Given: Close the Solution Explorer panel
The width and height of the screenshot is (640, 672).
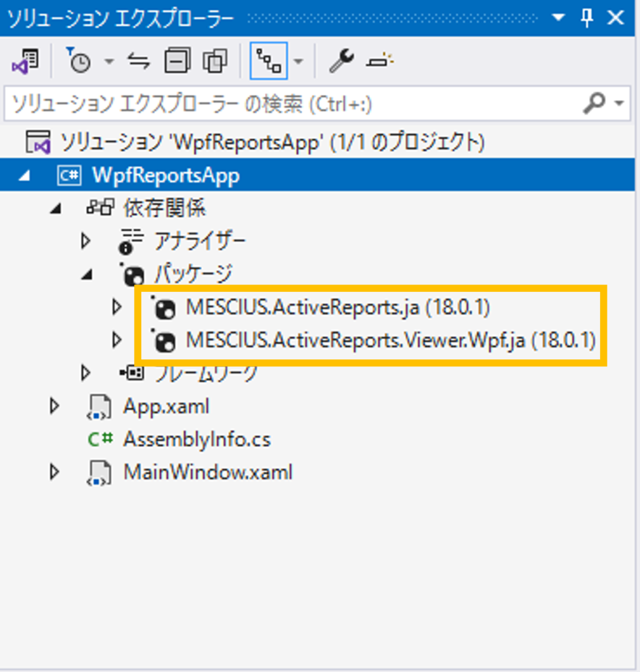Looking at the screenshot, I should click(616, 18).
